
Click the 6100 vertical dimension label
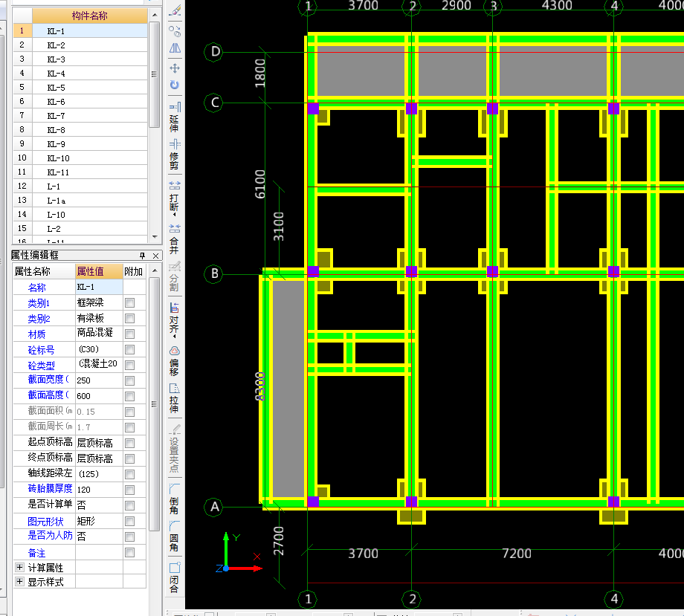(x=260, y=184)
